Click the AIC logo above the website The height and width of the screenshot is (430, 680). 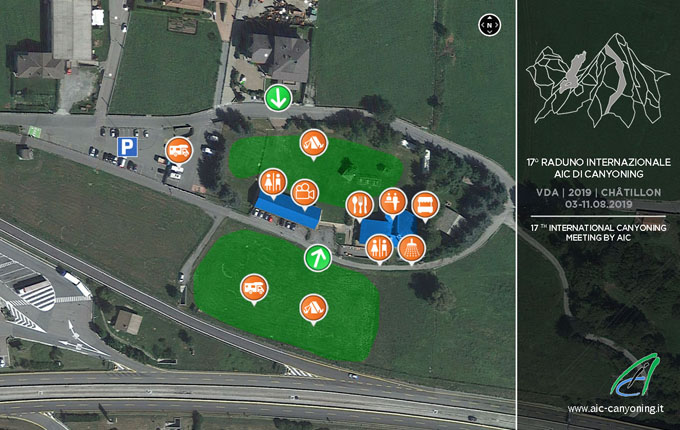coord(635,375)
